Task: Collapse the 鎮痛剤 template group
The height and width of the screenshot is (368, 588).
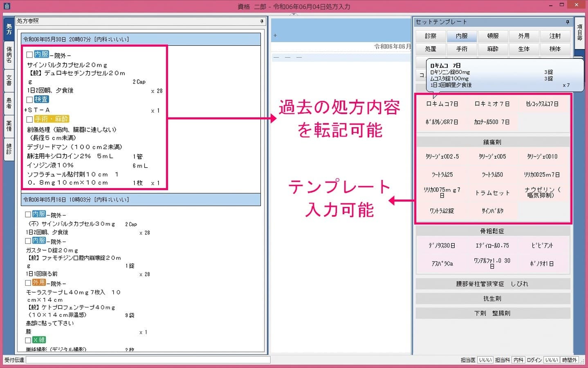Action: point(492,142)
